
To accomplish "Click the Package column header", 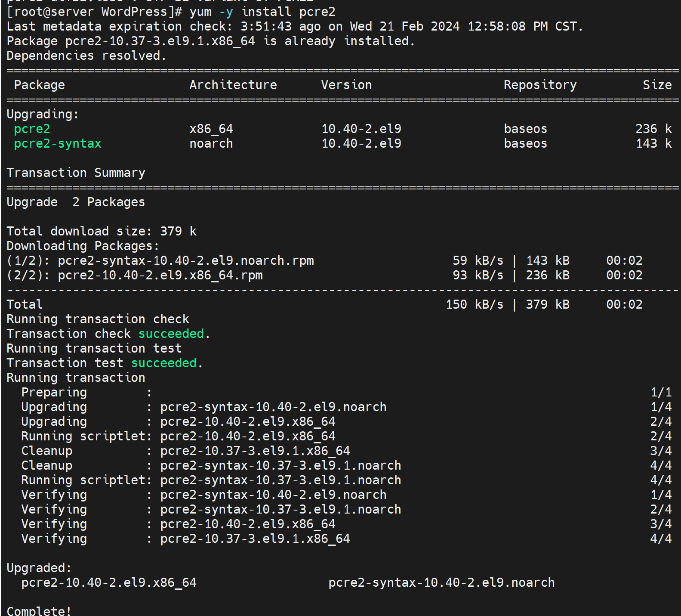I will (39, 85).
